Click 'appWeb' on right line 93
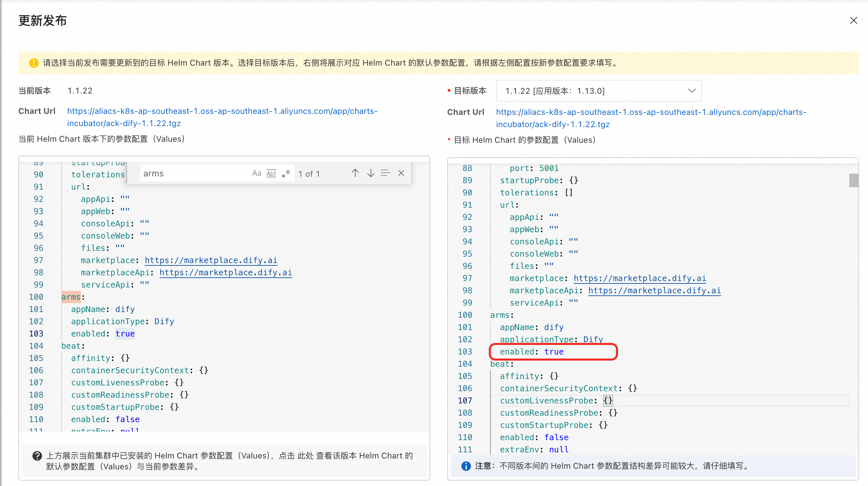The height and width of the screenshot is (486, 868). (524, 229)
